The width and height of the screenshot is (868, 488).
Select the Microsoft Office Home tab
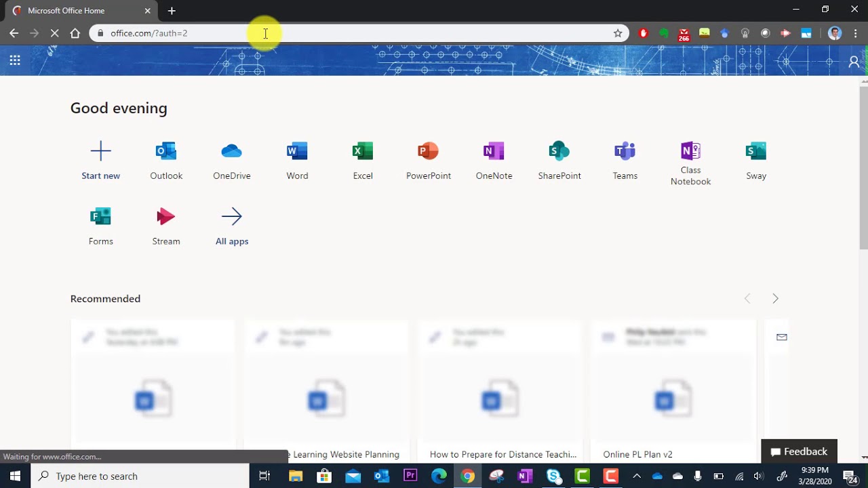81,11
